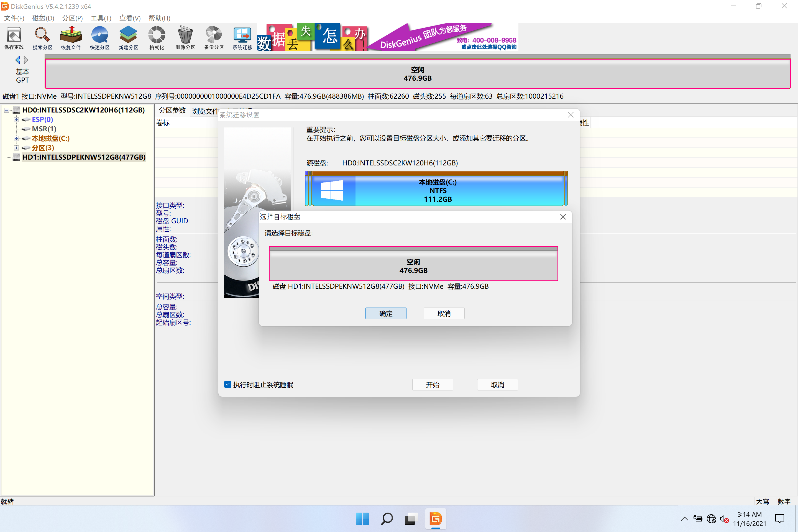Click the 接口类型: label

coord(170,205)
